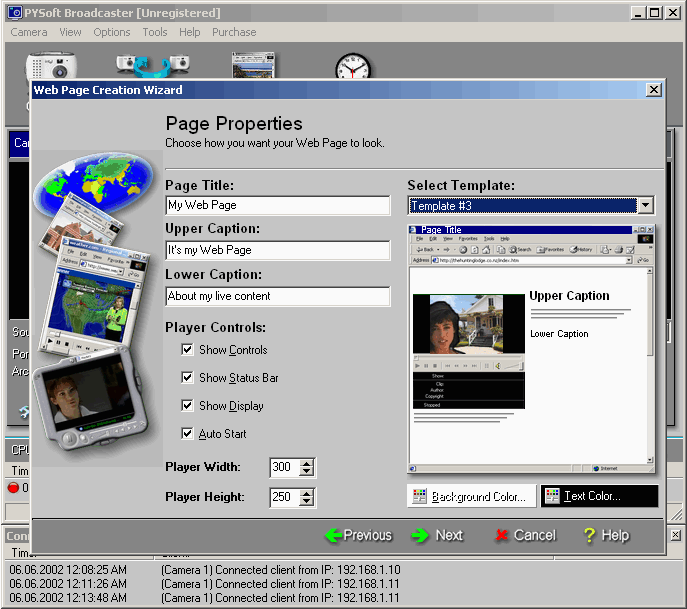Open the Select Template dropdown
Image resolution: width=687 pixels, height=609 pixels.
tap(645, 206)
